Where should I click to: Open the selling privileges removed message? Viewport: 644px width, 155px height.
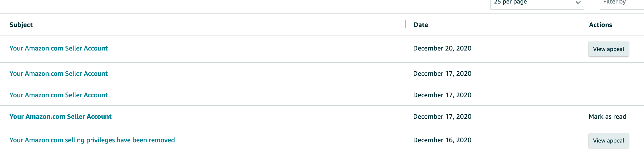(92, 140)
